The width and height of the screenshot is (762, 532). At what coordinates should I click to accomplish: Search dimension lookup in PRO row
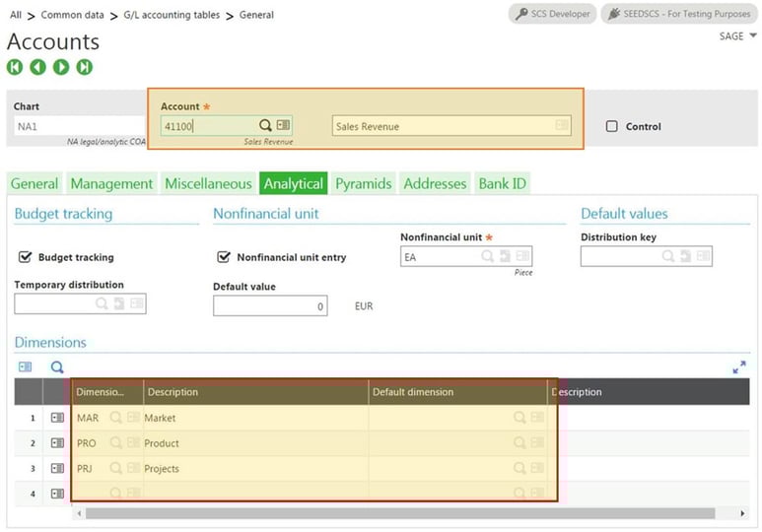[x=115, y=442]
